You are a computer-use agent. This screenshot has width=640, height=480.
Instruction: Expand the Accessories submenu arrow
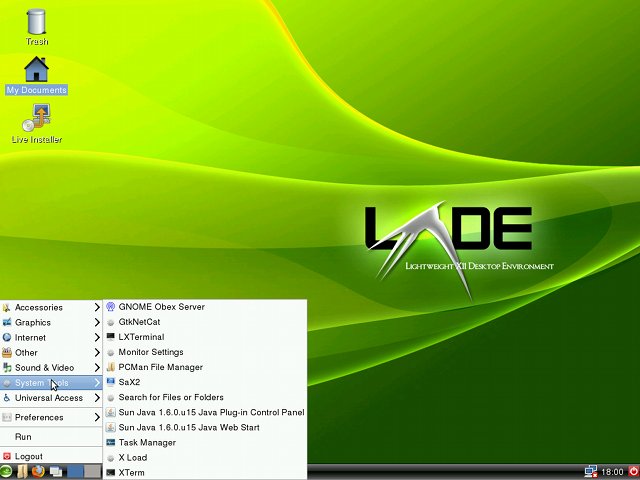click(97, 307)
